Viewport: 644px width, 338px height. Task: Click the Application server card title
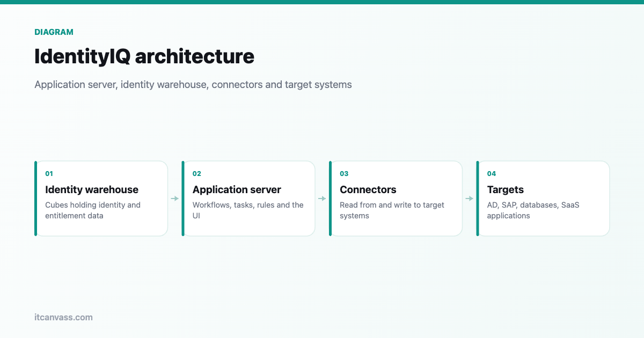(237, 189)
